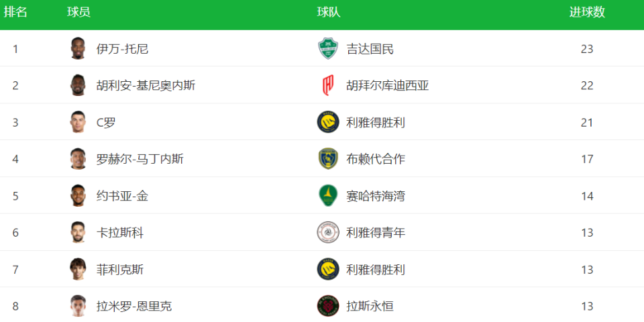Open player link 拉米罗-恩里克
Screen dimensions: 644x322
point(133,306)
